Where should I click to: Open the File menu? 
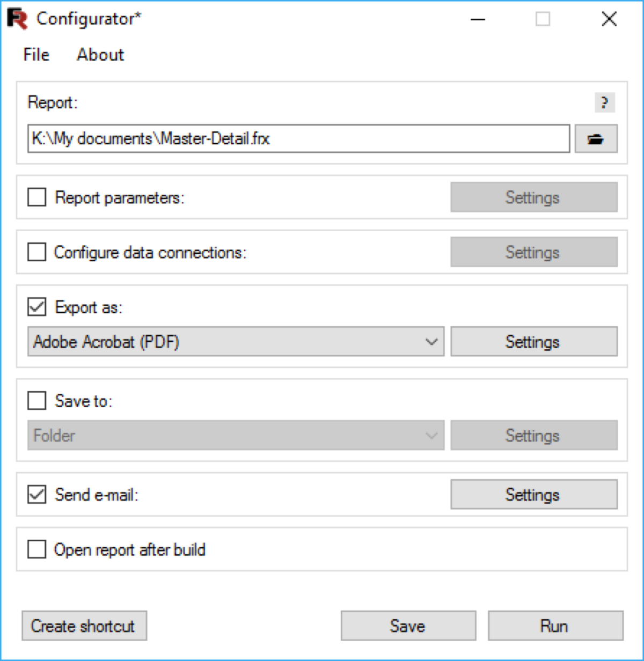[36, 55]
